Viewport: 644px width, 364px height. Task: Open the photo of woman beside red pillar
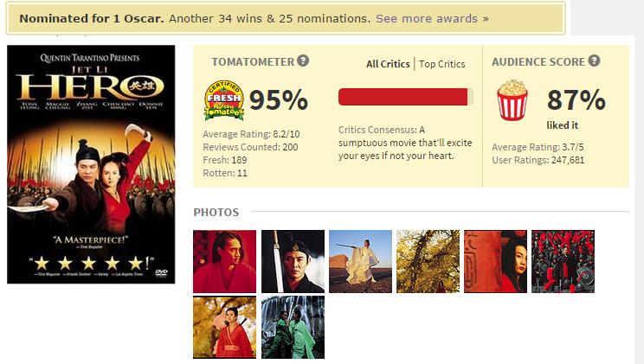(495, 261)
